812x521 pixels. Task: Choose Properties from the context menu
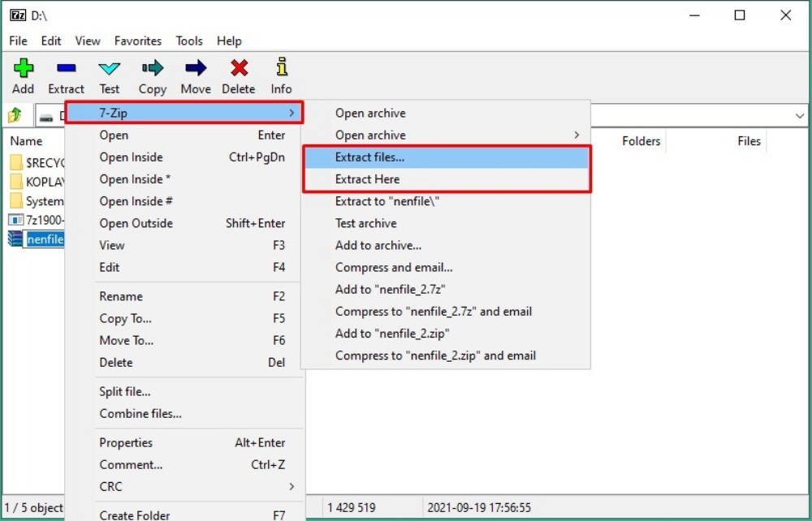[126, 443]
